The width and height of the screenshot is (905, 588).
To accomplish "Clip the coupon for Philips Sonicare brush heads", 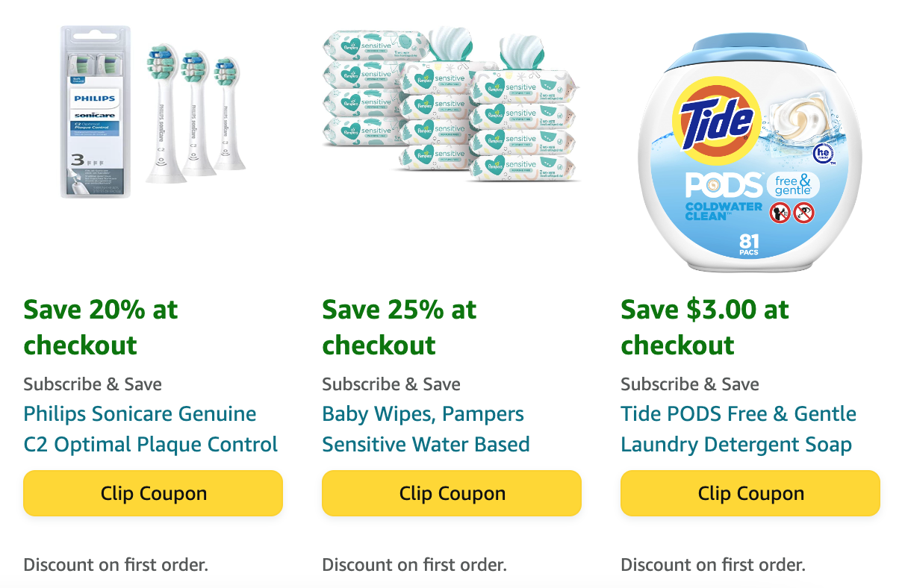I will (x=152, y=493).
